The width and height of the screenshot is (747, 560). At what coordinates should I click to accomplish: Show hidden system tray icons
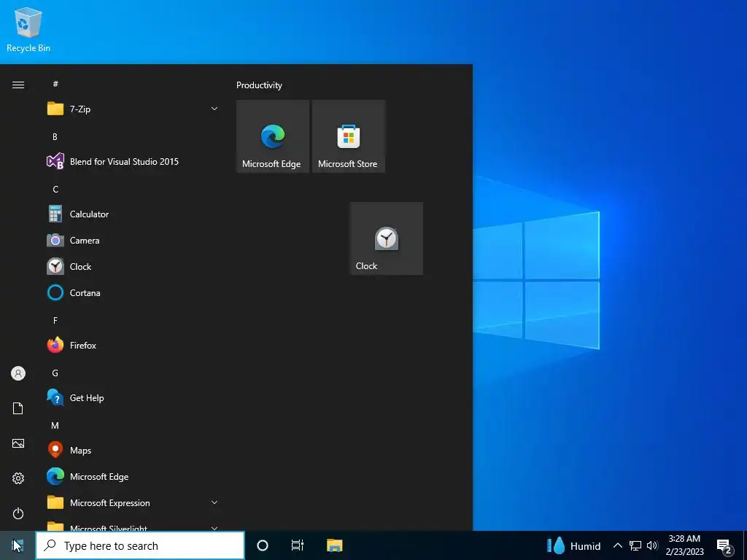pyautogui.click(x=617, y=545)
